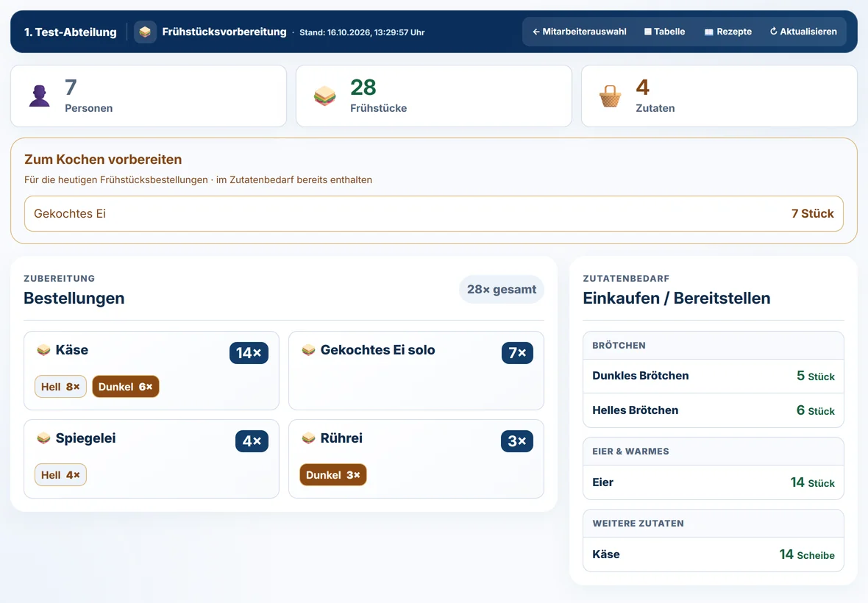
Task: Select the Gekochtes Ei preparation row
Action: 434,213
